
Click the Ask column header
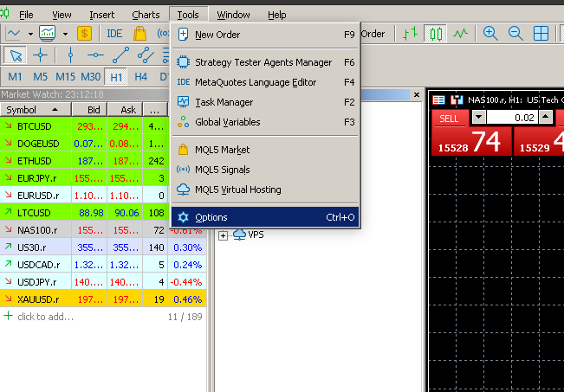[125, 110]
